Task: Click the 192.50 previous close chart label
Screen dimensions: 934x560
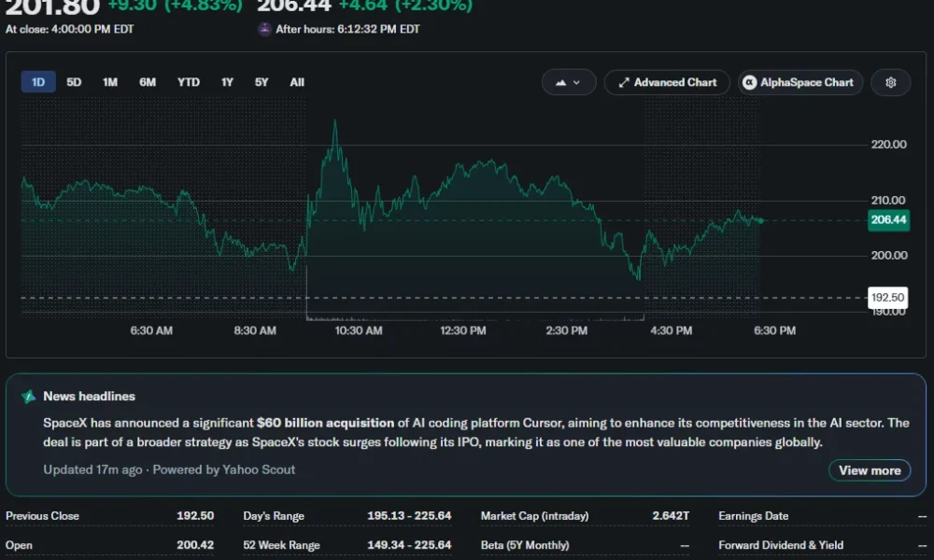Action: tap(887, 298)
